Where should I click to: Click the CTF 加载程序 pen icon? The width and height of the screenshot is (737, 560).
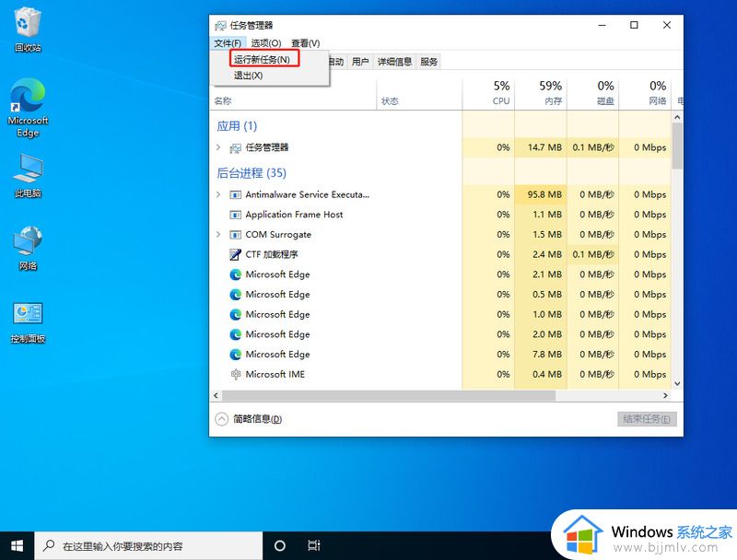coord(235,254)
